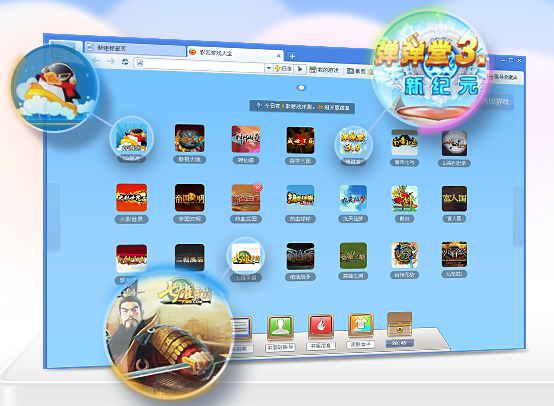Click the play arrow toolbar button
This screenshot has width=554, height=406.
pyautogui.click(x=300, y=69)
